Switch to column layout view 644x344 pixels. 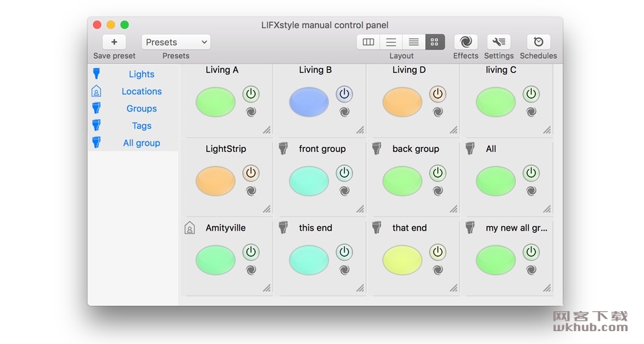coord(368,42)
